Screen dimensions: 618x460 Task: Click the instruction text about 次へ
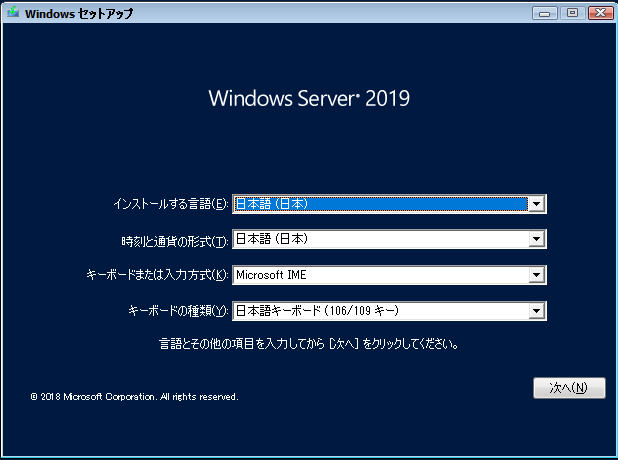coord(309,344)
